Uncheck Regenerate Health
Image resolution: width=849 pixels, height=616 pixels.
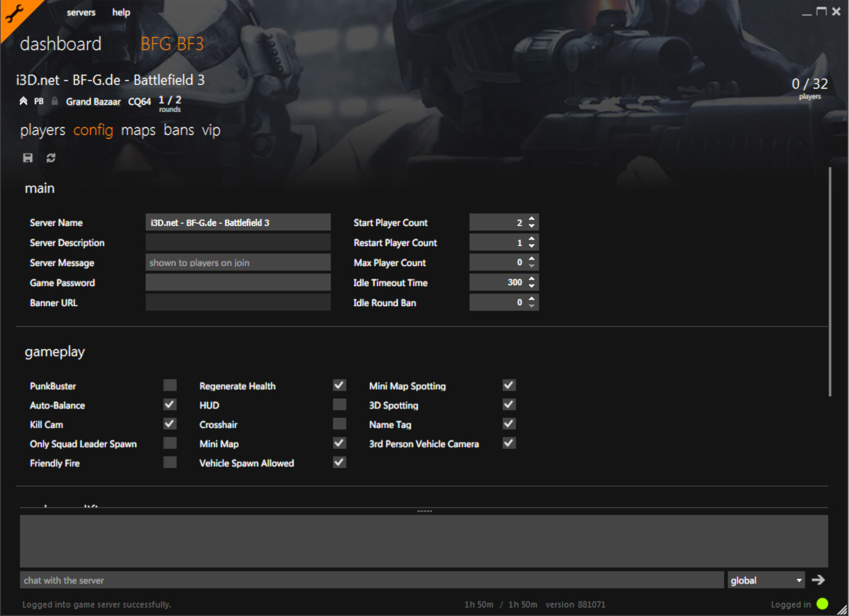(339, 385)
